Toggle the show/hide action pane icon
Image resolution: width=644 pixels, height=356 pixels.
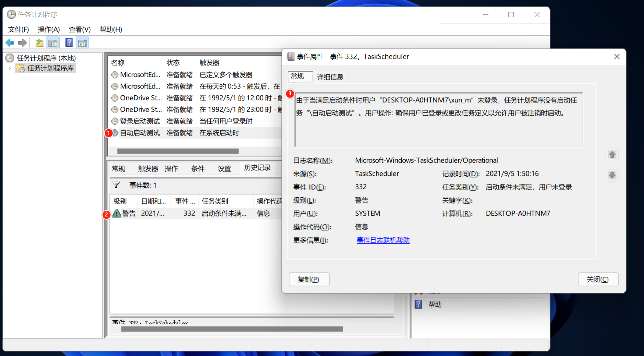point(83,43)
